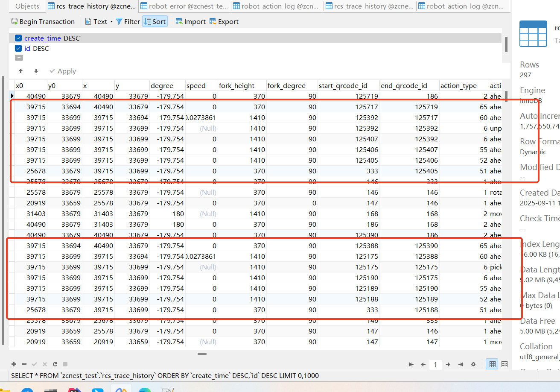The height and width of the screenshot is (392, 560).
Task: Click the page number input field
Action: point(435,364)
